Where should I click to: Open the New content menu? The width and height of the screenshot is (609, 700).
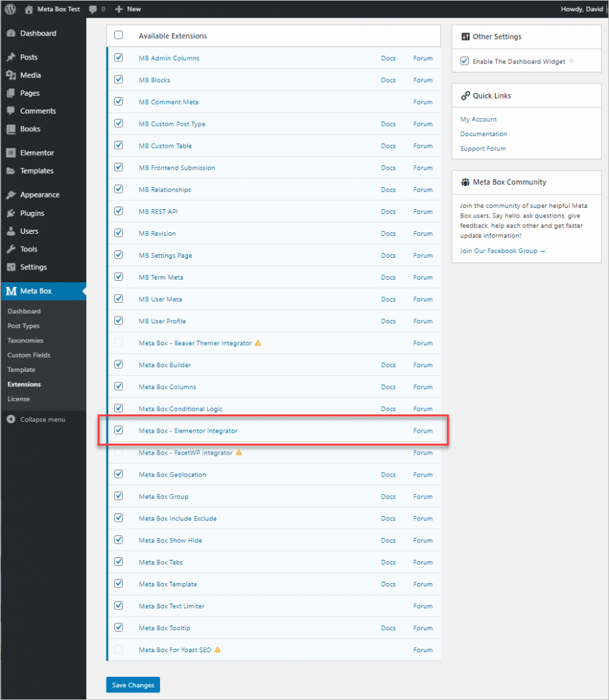pyautogui.click(x=127, y=9)
